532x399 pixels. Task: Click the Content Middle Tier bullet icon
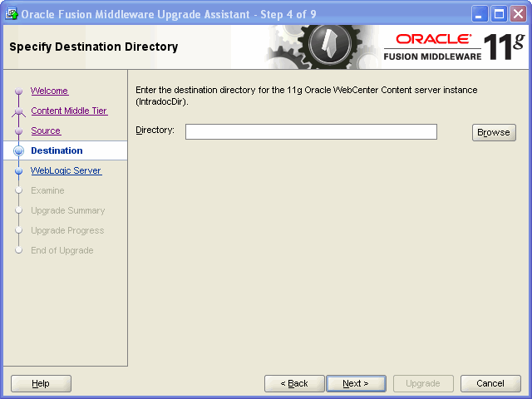tap(18, 111)
